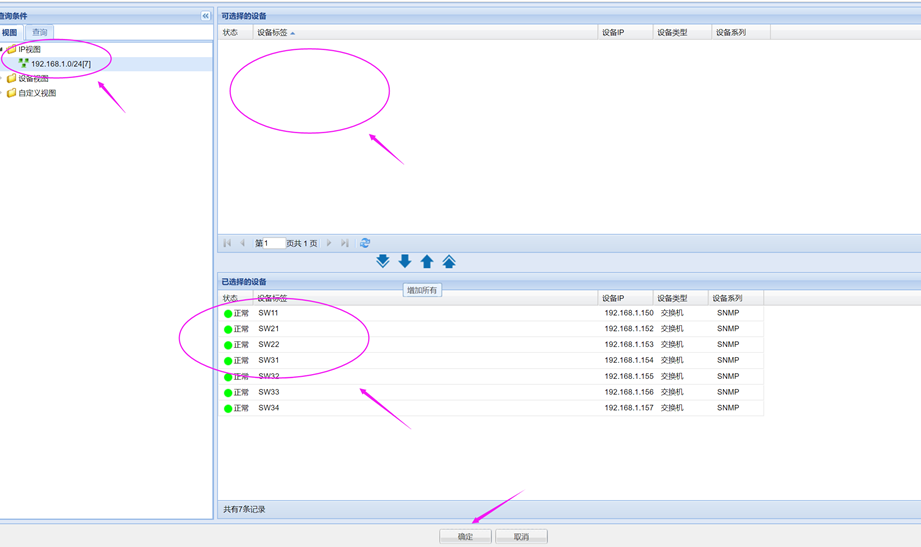Screen dimensions: 921x547
Task: Open the 自定义视图 folder in tree
Action: [x=37, y=93]
